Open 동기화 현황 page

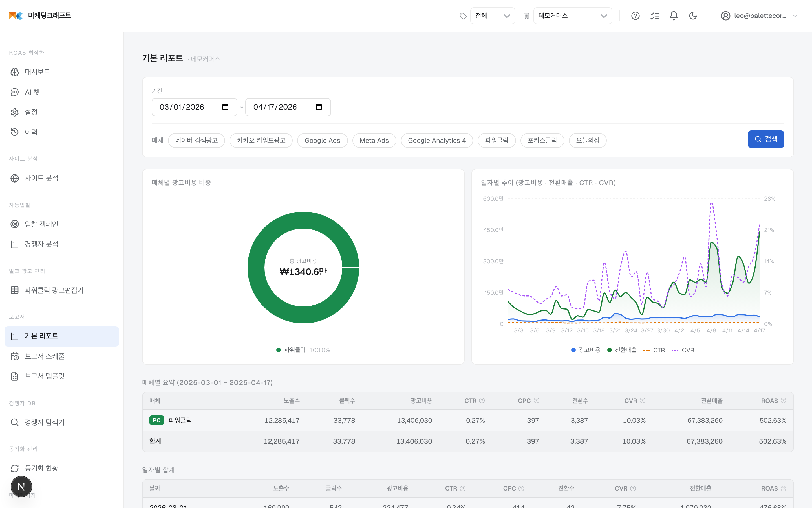62,468
